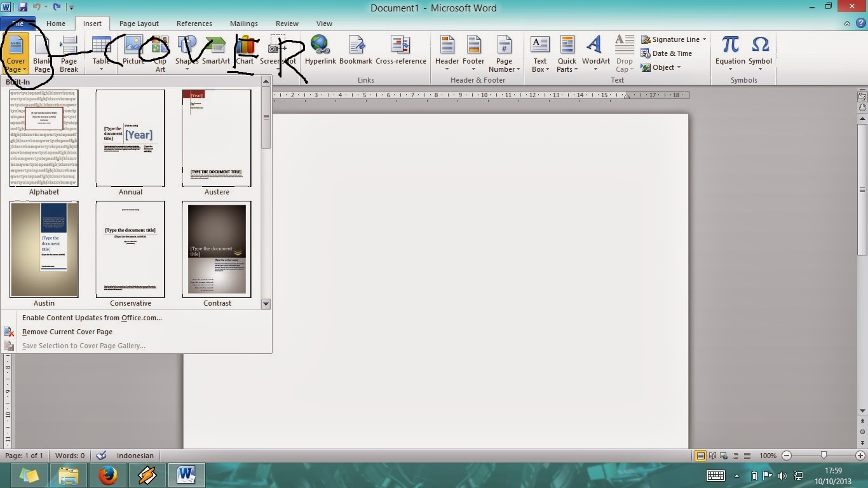Viewport: 868px width, 488px height.
Task: Click the Object button
Action: (661, 67)
